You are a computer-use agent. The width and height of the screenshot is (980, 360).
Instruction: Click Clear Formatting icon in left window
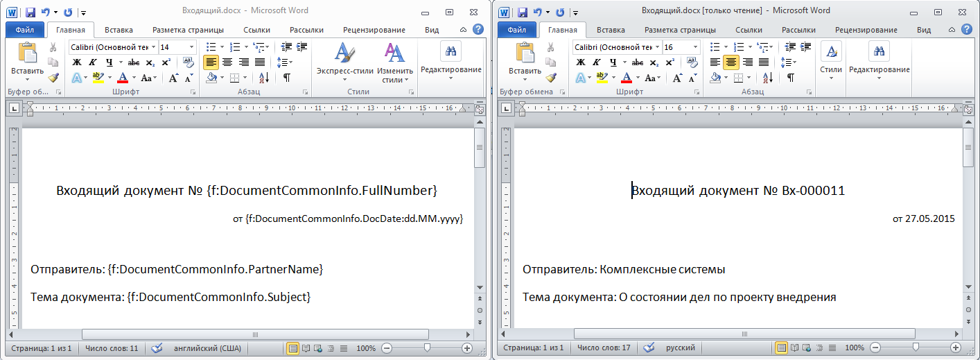point(188,62)
